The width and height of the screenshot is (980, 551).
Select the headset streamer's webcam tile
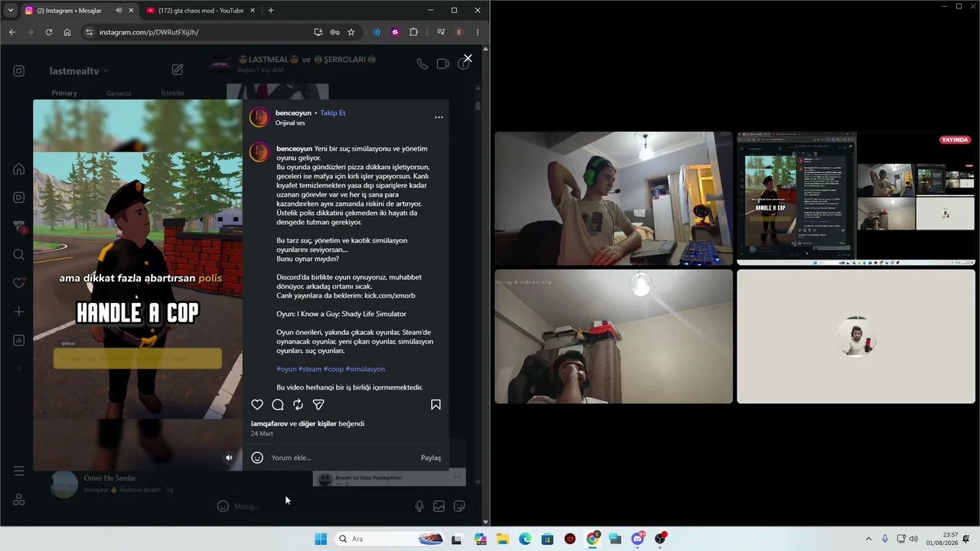(613, 198)
